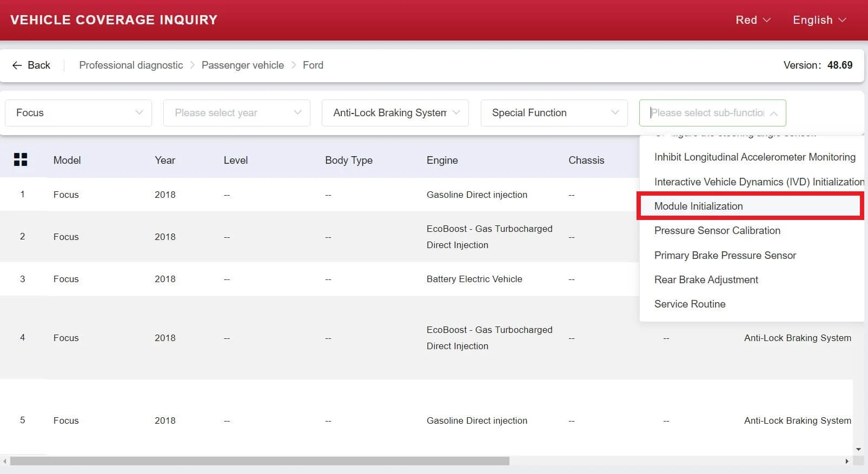Open the year selection dropdown
This screenshot has width=868, height=474.
click(x=237, y=113)
